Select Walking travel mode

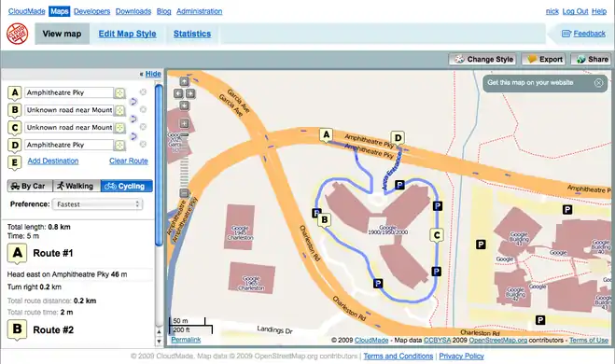click(x=77, y=186)
